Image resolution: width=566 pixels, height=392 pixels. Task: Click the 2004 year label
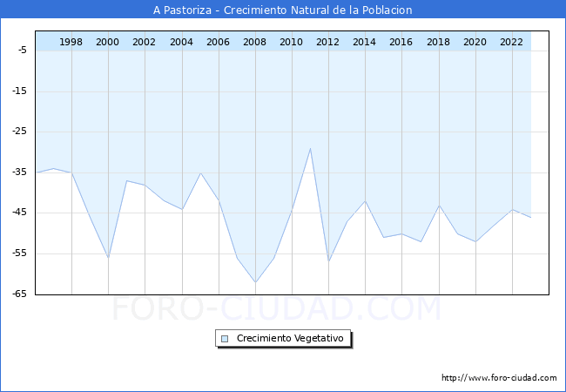click(x=181, y=42)
